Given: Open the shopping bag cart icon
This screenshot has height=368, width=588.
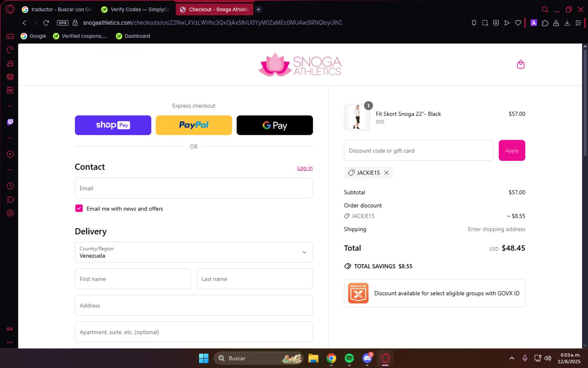Looking at the screenshot, I should click(x=521, y=64).
